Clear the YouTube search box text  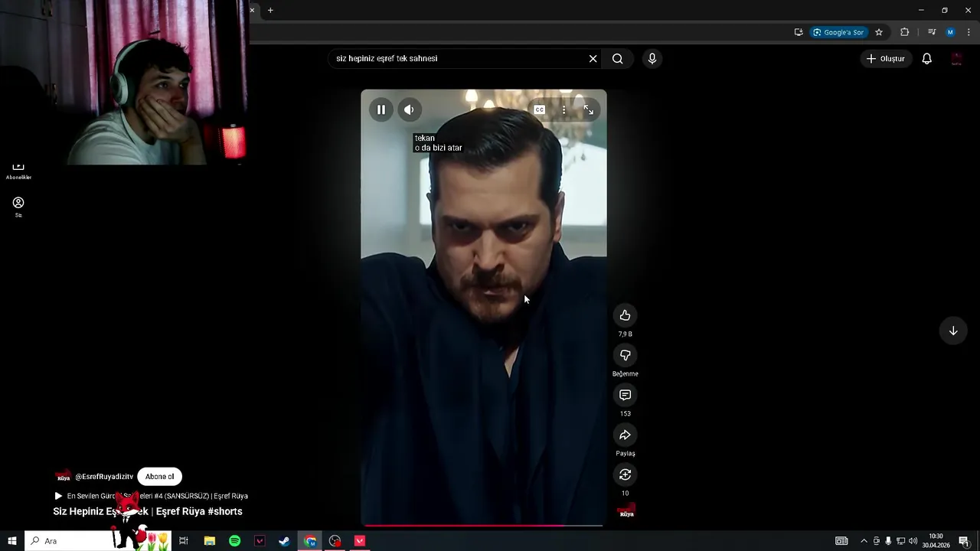(593, 58)
